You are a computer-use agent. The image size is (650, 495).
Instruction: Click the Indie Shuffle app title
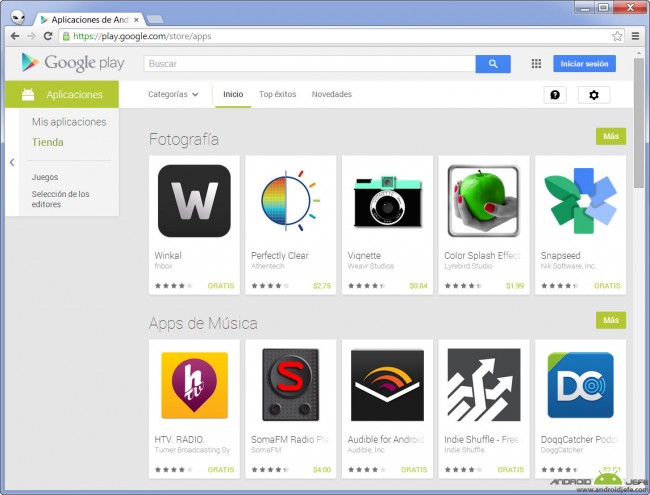coord(481,439)
